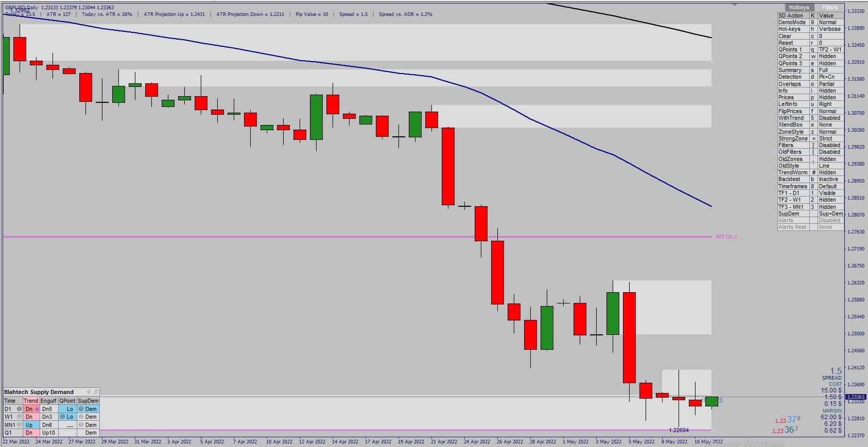
Task: Click the info icon in W1 QPoint cell
Action: [62, 417]
